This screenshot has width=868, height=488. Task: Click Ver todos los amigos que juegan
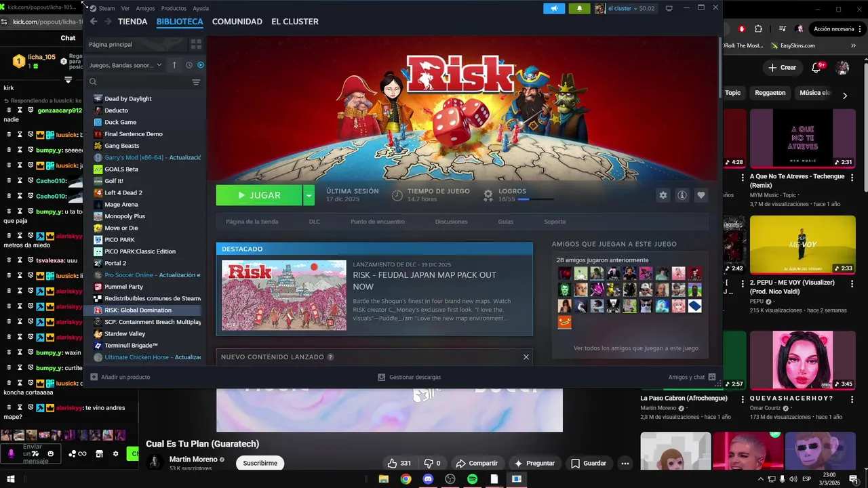point(635,348)
